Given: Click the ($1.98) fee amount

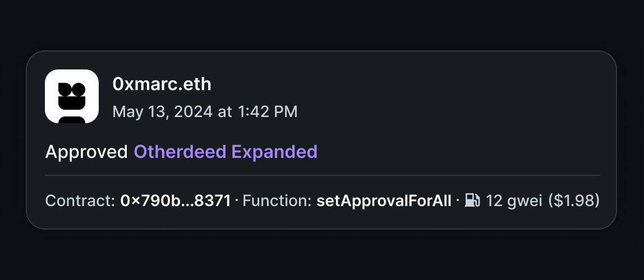Looking at the screenshot, I should (x=574, y=201).
